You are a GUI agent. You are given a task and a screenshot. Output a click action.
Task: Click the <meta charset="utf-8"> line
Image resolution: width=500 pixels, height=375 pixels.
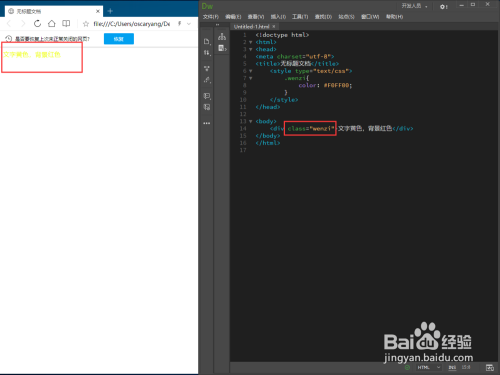295,57
